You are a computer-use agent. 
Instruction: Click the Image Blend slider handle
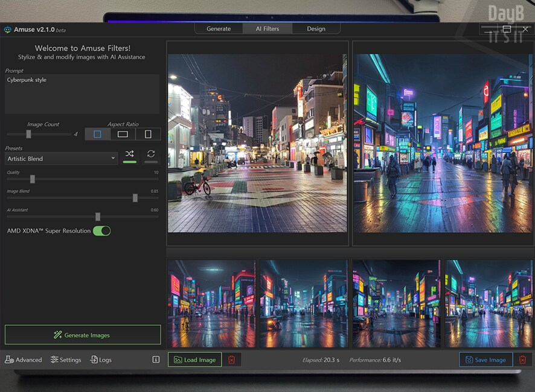point(135,198)
